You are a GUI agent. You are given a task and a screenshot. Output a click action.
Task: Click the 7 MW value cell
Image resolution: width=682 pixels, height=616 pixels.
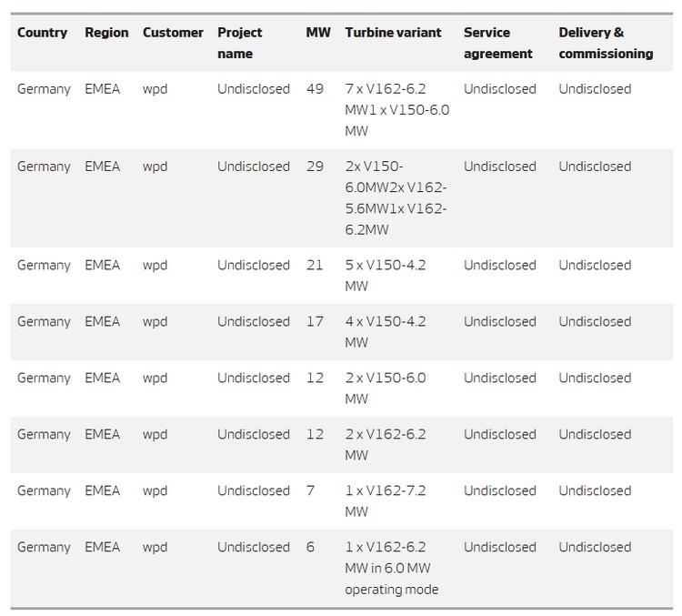(310, 490)
